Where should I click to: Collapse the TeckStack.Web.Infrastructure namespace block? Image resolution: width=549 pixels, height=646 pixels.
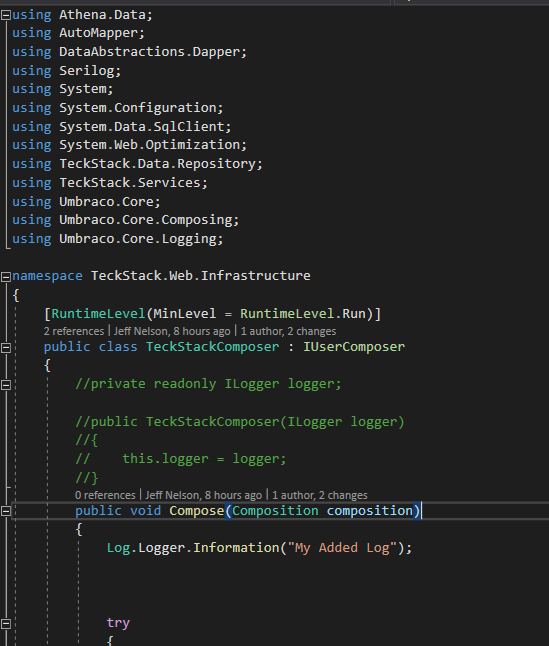(6, 276)
